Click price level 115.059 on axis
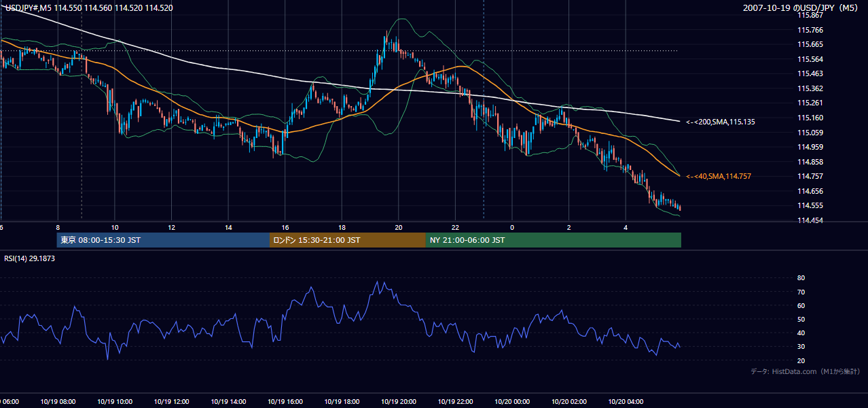868x408 pixels. 809,133
